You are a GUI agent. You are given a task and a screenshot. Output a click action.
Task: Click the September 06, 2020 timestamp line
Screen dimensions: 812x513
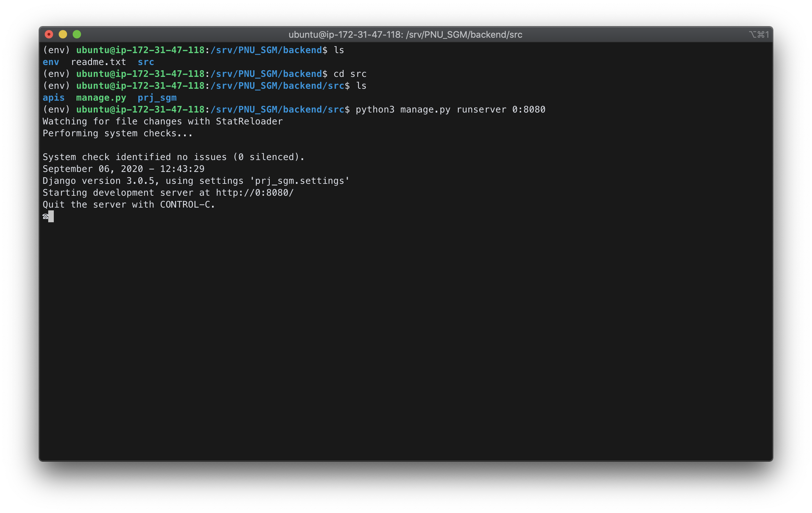[x=123, y=169]
